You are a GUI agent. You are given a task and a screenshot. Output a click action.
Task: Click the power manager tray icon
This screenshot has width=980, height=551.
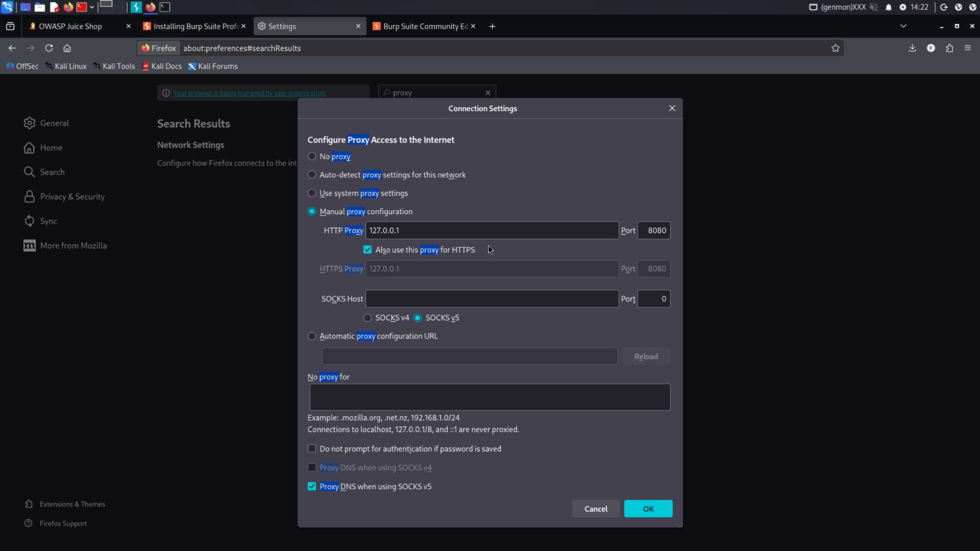(x=903, y=7)
